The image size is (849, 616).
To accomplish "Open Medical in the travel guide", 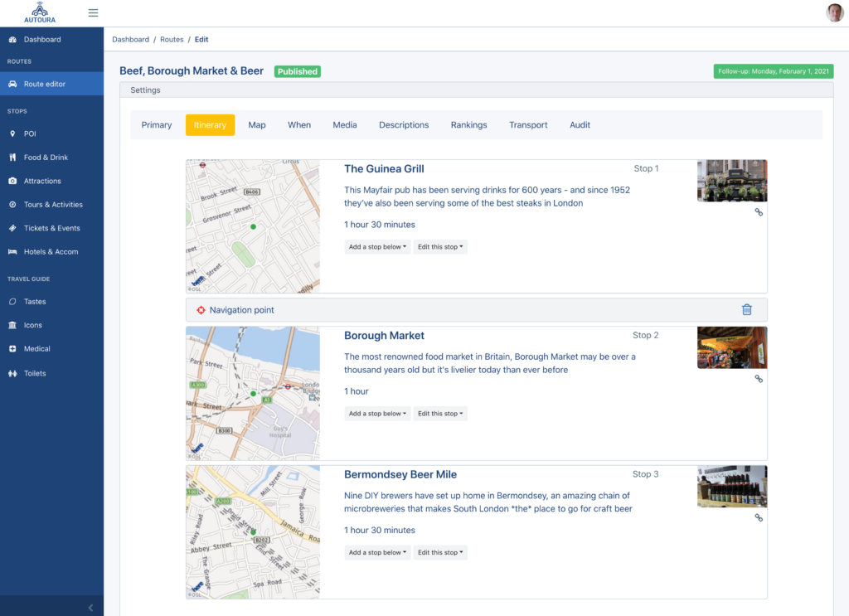I will pyautogui.click(x=52, y=348).
